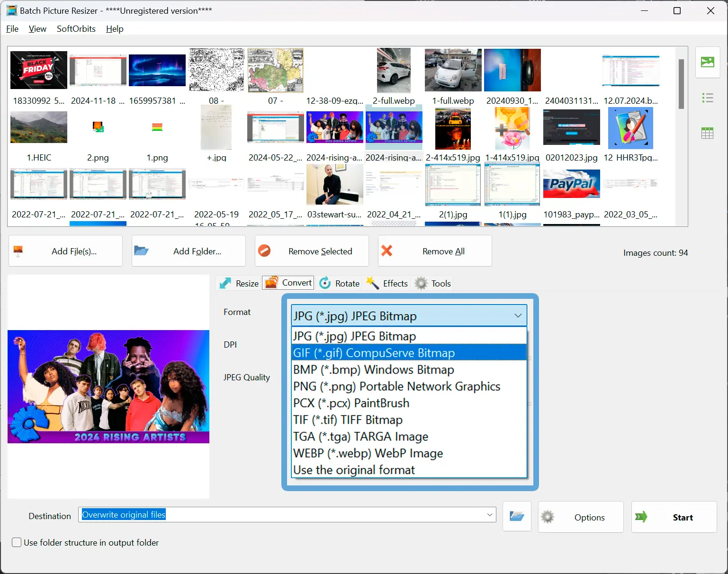
Task: Select the PayPal image thumbnail
Action: [x=571, y=184]
